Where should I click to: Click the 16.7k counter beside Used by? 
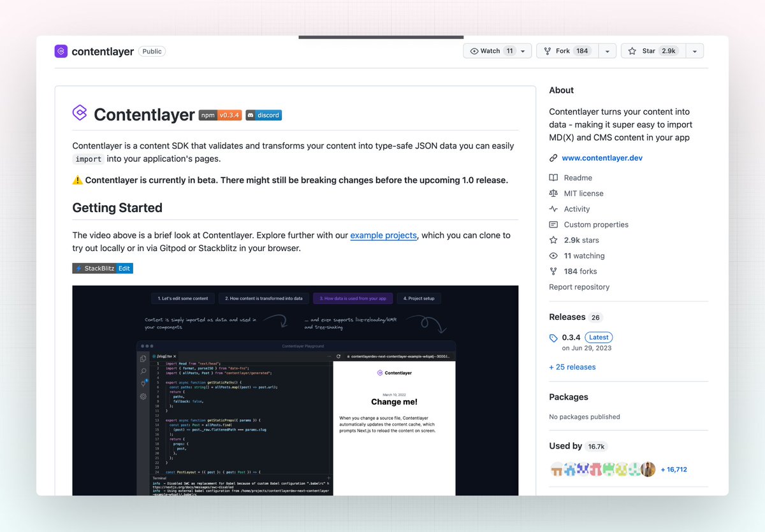tap(597, 447)
